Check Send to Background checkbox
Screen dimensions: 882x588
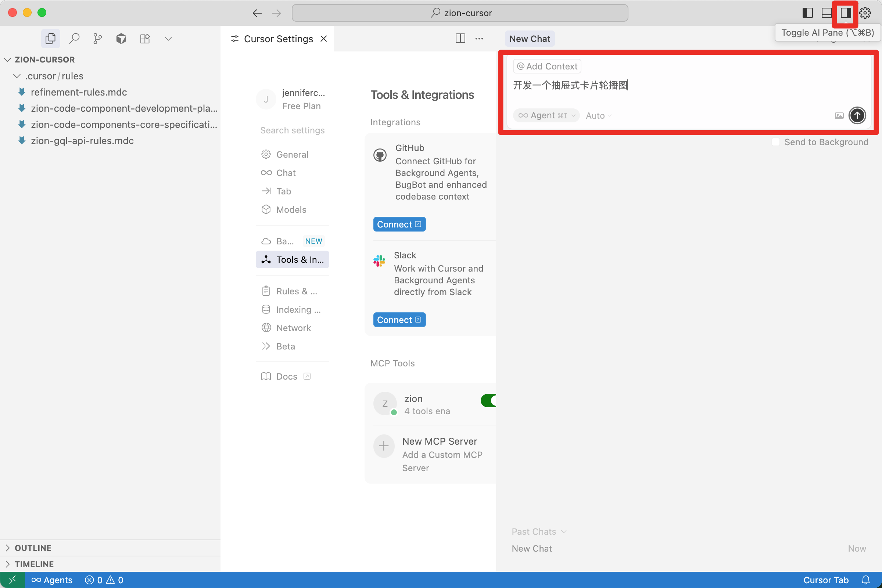coord(776,142)
